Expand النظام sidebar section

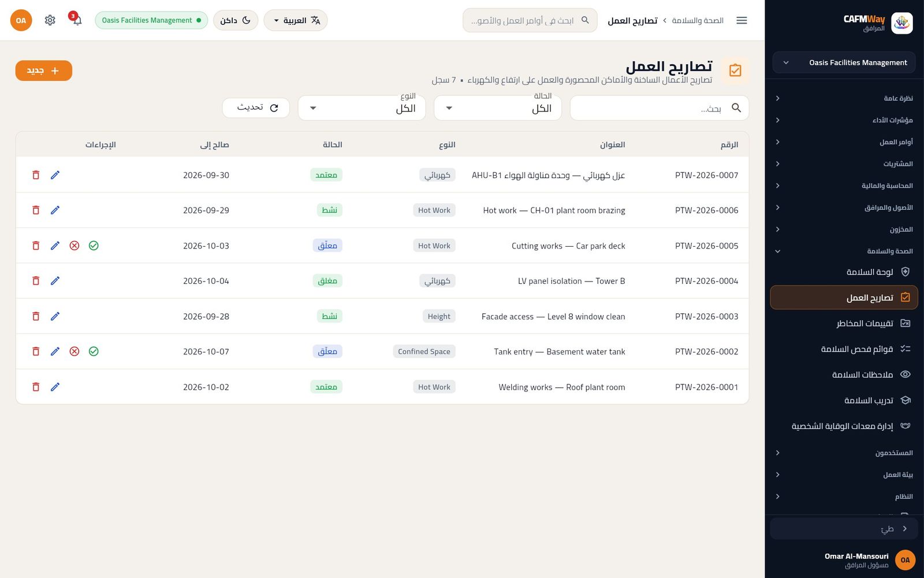pos(844,497)
